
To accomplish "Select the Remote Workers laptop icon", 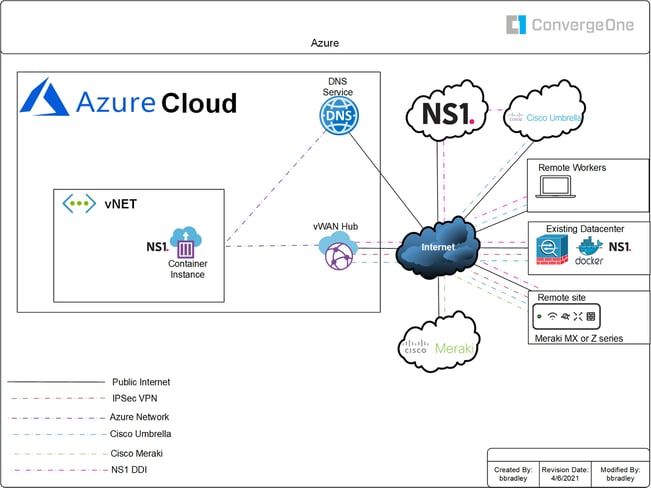I will tap(553, 187).
